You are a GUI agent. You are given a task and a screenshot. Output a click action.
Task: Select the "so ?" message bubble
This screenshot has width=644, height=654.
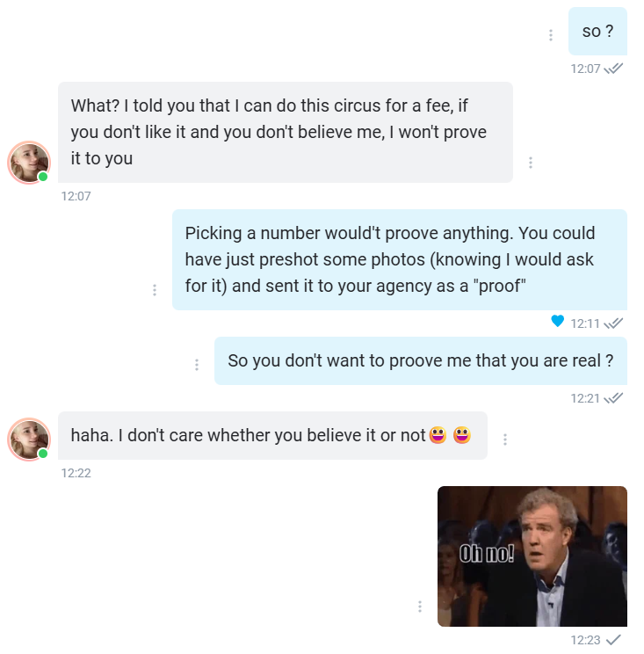pyautogui.click(x=597, y=32)
